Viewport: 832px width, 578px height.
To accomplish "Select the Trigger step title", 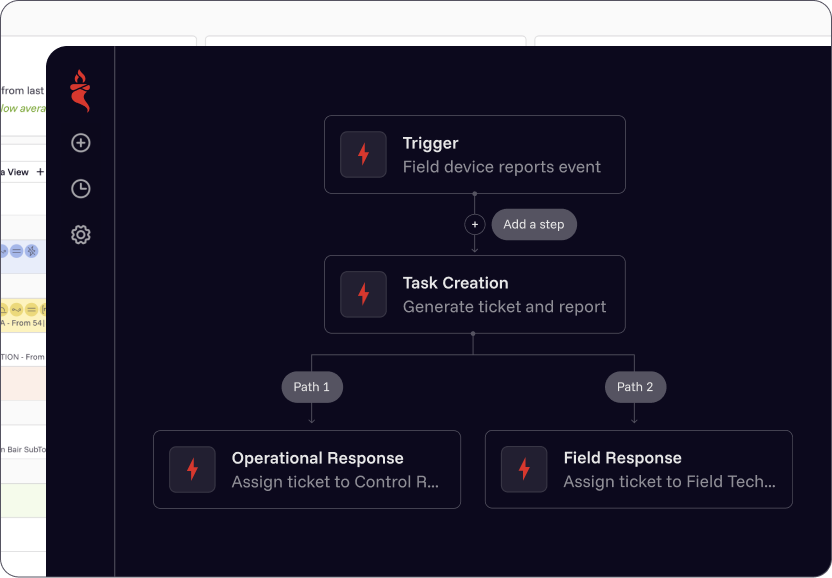I will [430, 143].
